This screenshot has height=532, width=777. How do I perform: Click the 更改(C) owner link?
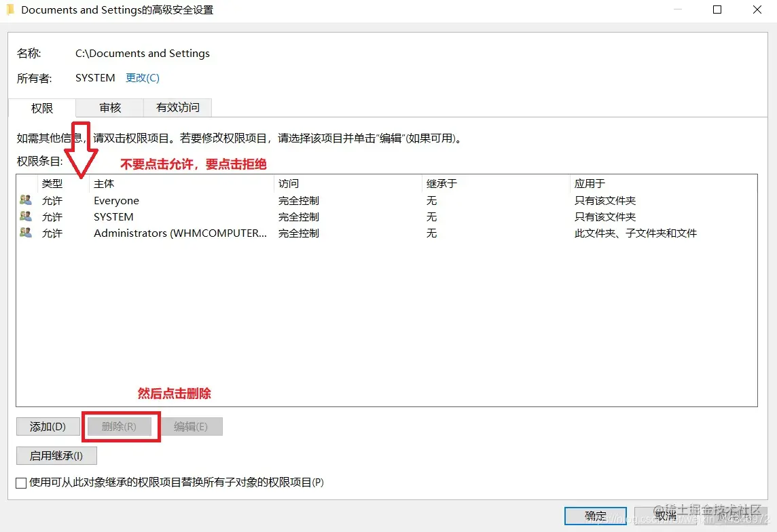point(142,78)
